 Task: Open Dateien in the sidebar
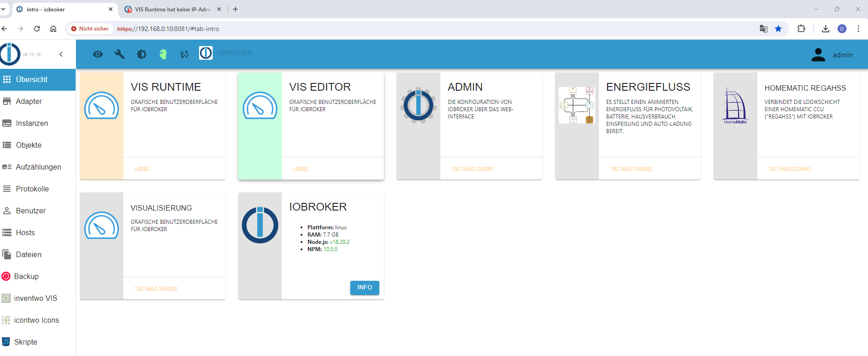point(38,254)
